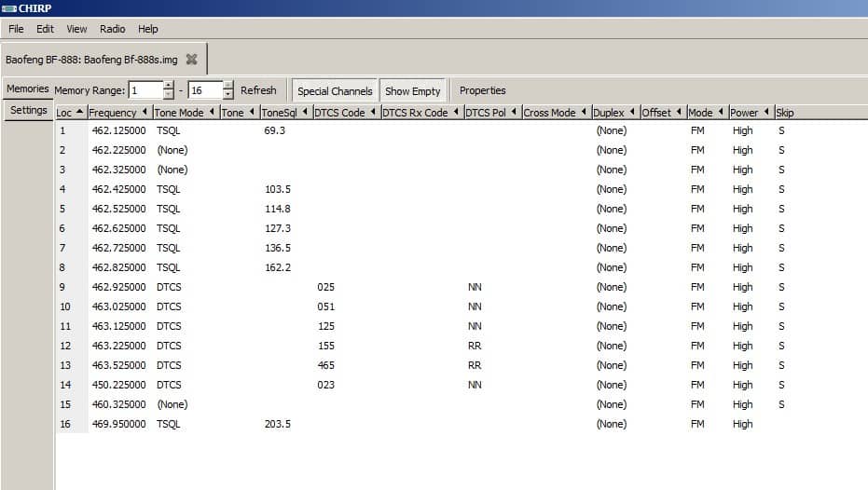Open the Edit menu
This screenshot has width=868, height=490.
click(x=45, y=29)
